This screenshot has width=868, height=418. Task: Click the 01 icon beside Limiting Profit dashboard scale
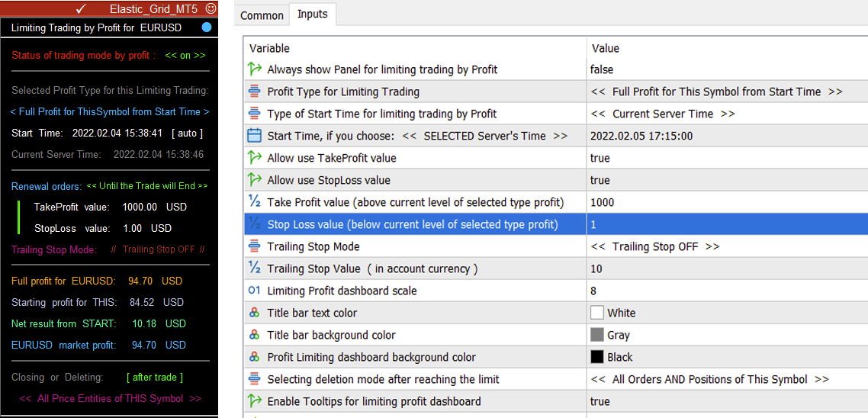coord(254,291)
